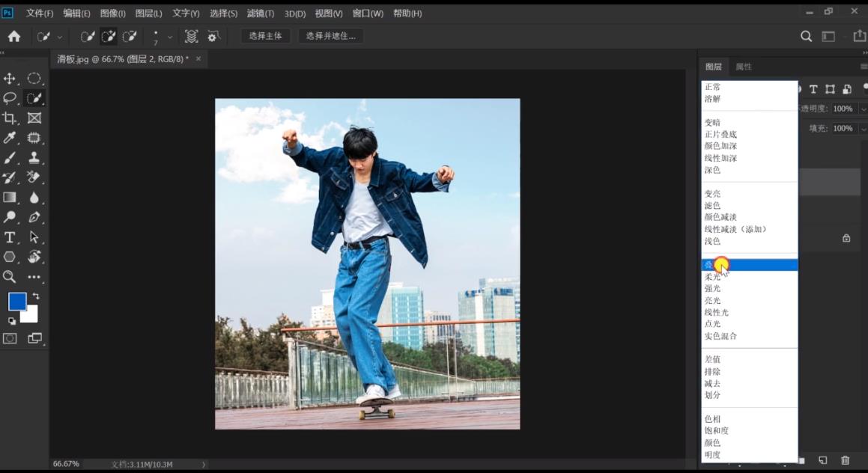Select the polygon Shape tool
868x473 pixels.
[10, 257]
